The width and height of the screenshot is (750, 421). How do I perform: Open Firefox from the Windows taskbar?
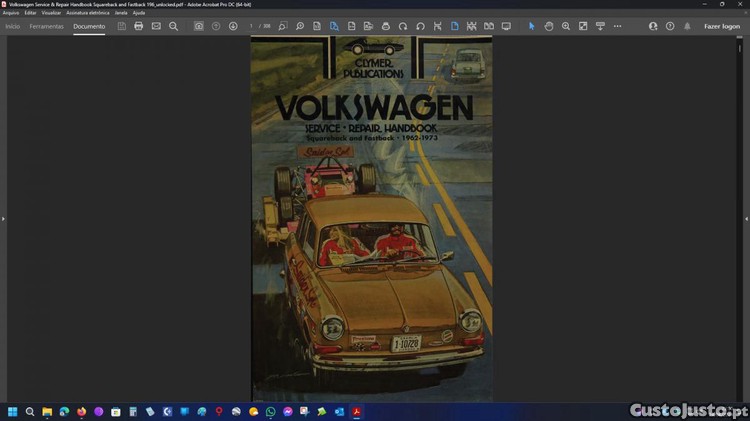tap(81, 412)
